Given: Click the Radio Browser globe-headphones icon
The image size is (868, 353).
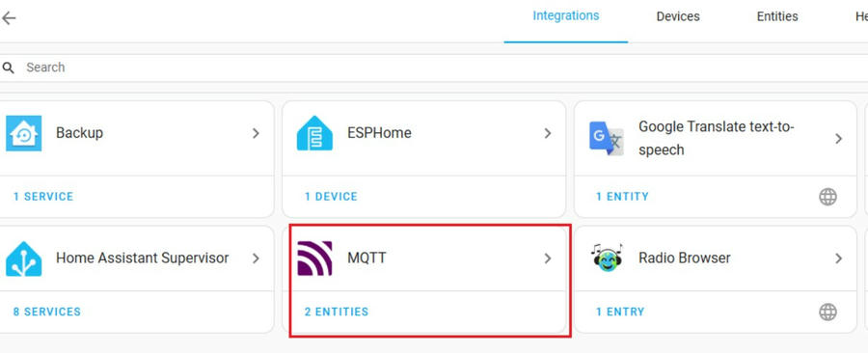Looking at the screenshot, I should 607,258.
